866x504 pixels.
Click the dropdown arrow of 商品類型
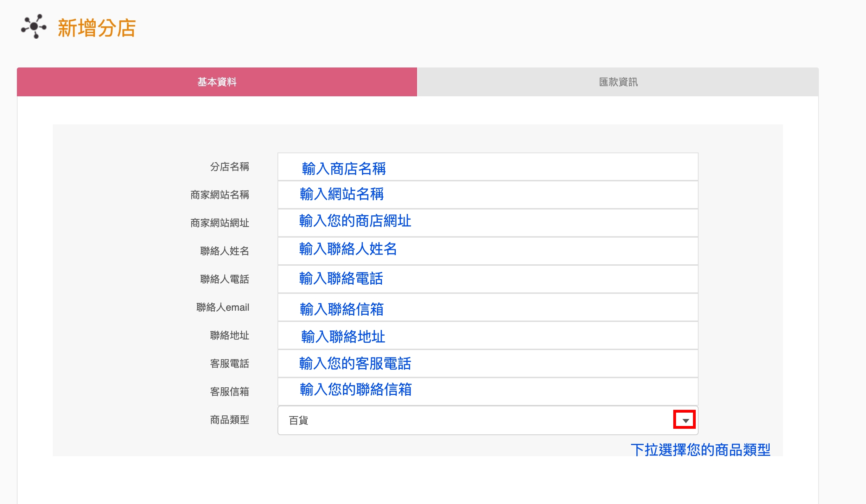685,420
